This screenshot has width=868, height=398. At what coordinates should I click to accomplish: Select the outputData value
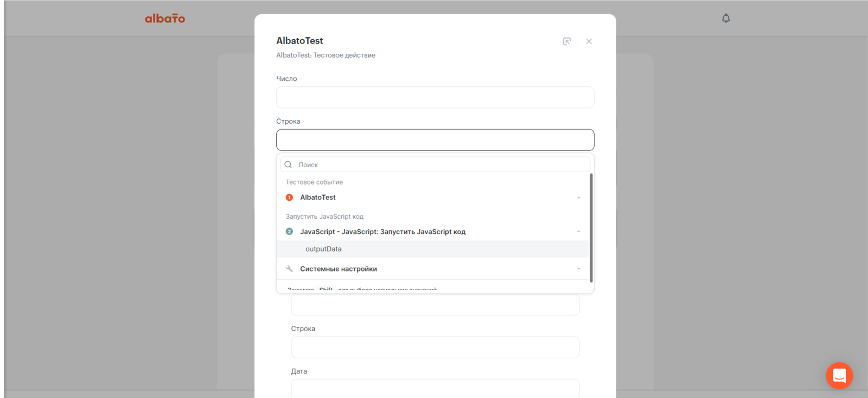click(323, 249)
